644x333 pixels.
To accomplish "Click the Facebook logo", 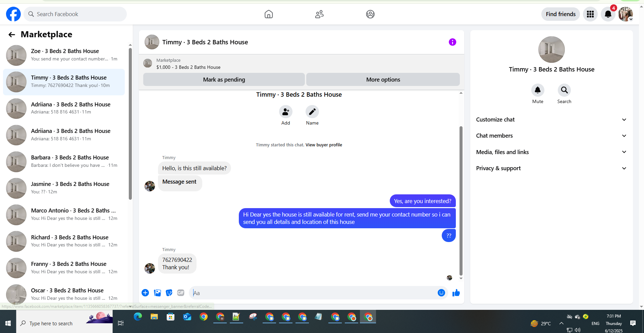I will pos(13,14).
